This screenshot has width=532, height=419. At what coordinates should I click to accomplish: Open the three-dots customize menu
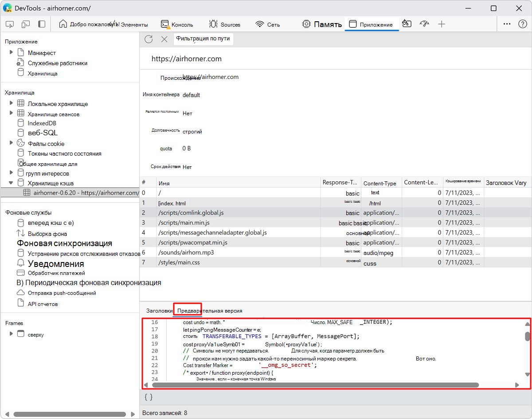(507, 24)
